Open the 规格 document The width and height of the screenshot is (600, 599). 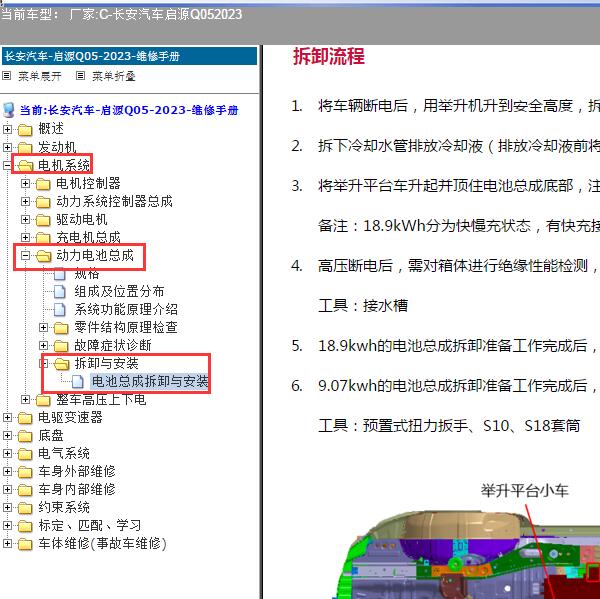point(87,274)
